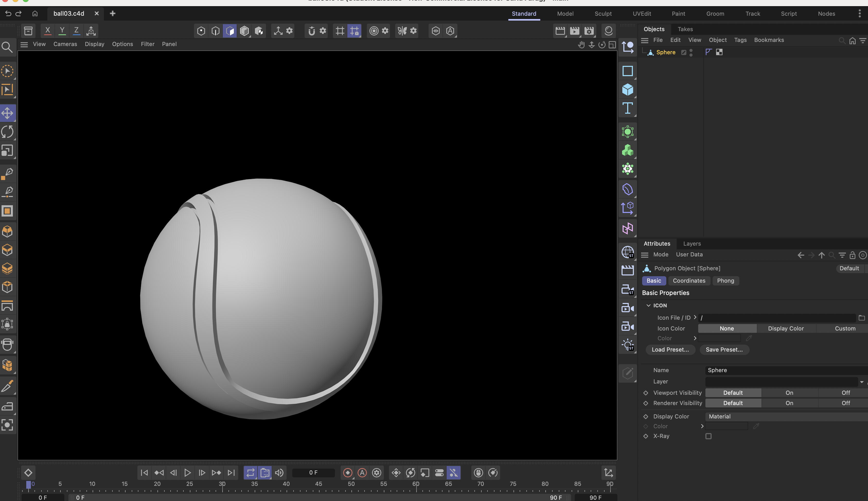Activate the Move tool
This screenshot has width=868, height=501.
(x=7, y=113)
